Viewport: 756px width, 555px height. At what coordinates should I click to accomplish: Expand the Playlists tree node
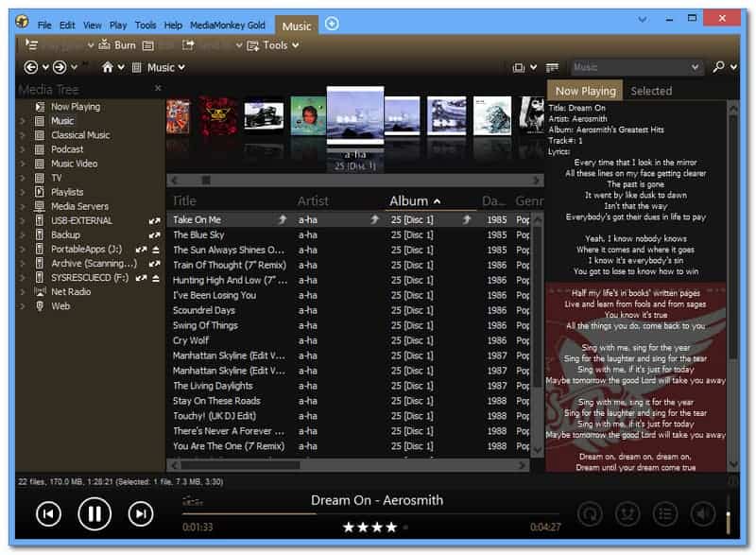coord(23,192)
